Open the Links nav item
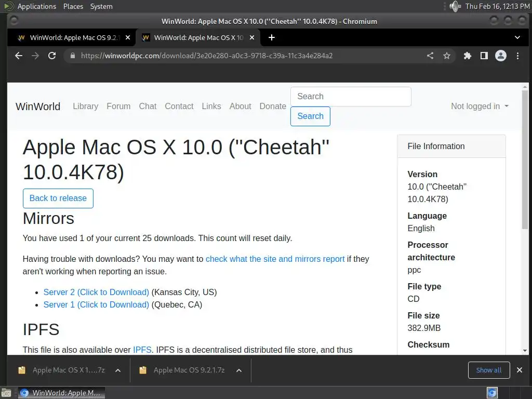Image resolution: width=532 pixels, height=399 pixels. click(x=211, y=106)
